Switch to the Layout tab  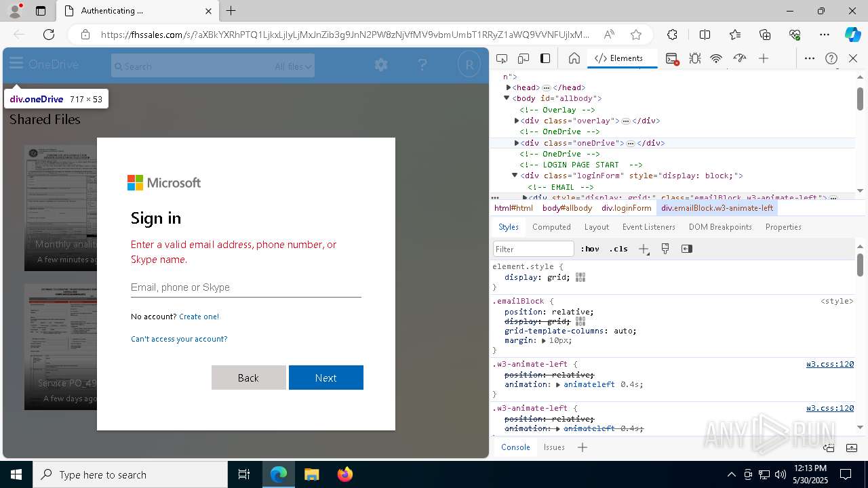[x=597, y=227]
